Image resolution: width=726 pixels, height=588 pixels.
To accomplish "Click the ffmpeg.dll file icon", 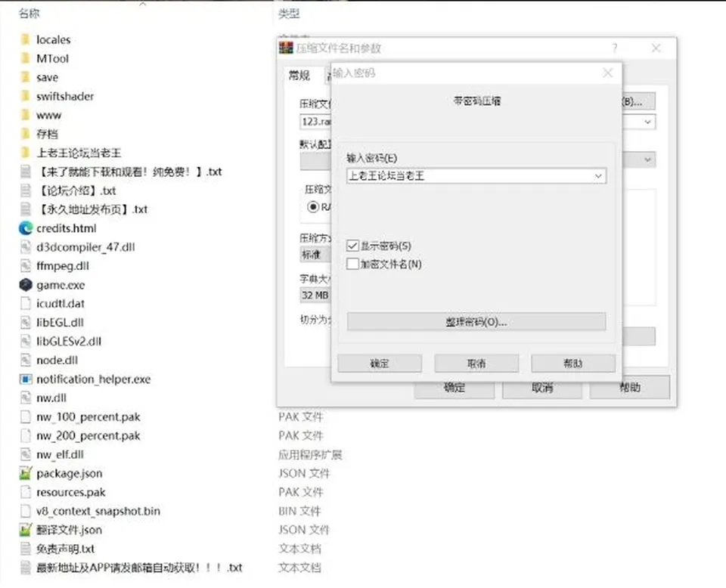I will tap(26, 266).
